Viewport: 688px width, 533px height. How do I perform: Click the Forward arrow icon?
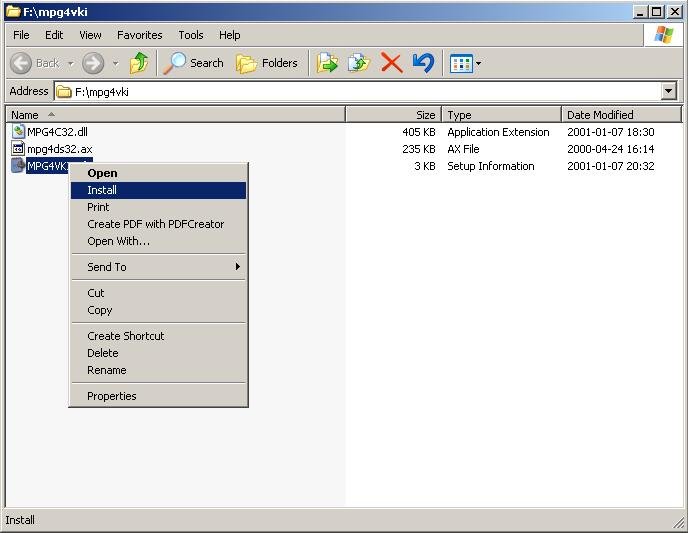[93, 63]
